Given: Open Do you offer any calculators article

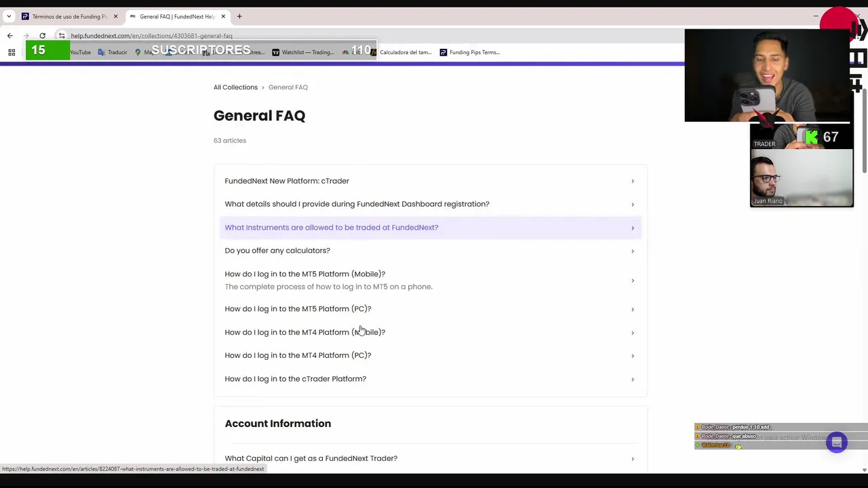Looking at the screenshot, I should coord(431,251).
